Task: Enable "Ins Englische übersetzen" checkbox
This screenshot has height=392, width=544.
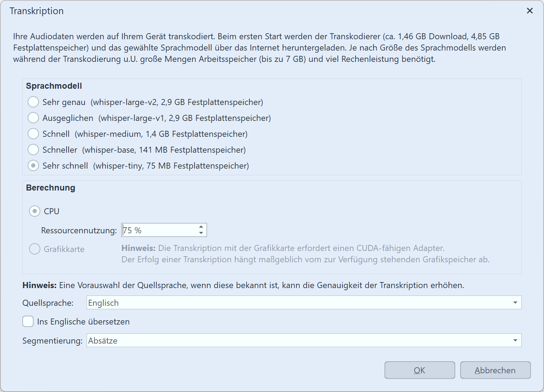Action: coord(28,321)
